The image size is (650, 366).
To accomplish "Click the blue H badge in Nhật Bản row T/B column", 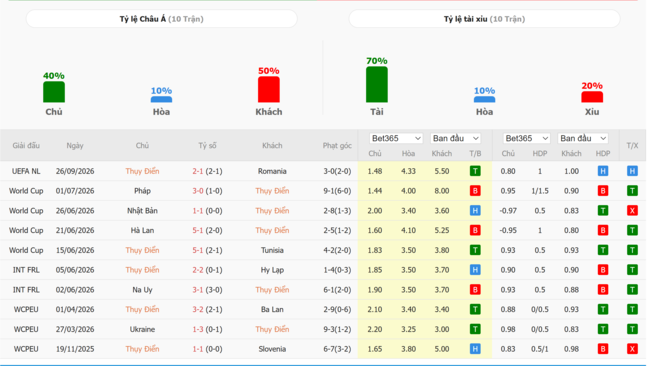I will coord(475,211).
